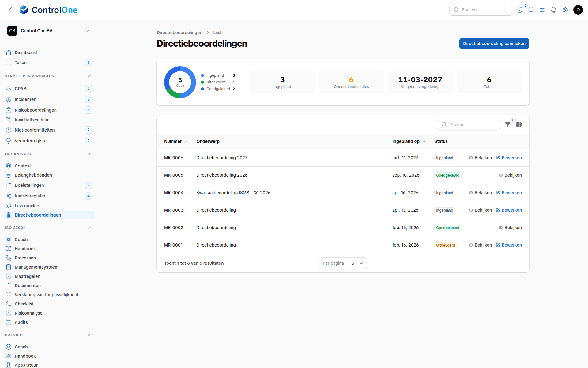Sort by the Nummer column
Viewport: 588px width, 368px height.
(x=176, y=141)
